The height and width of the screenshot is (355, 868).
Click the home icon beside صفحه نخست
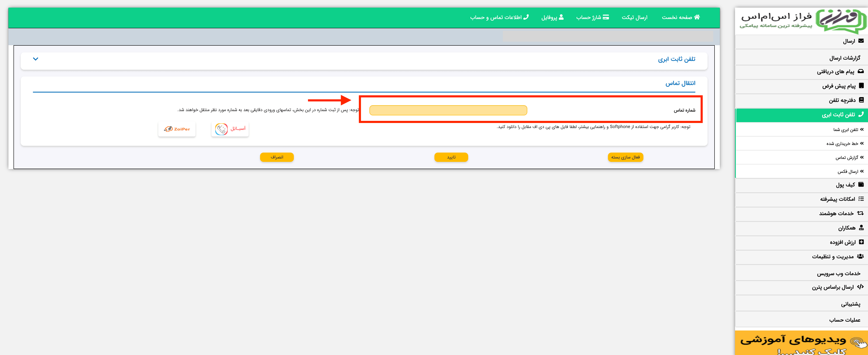[696, 17]
